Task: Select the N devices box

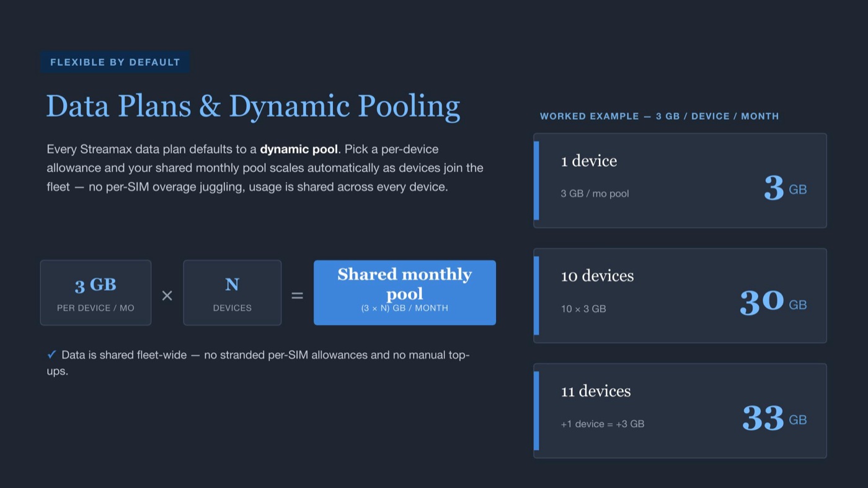Action: 232,293
